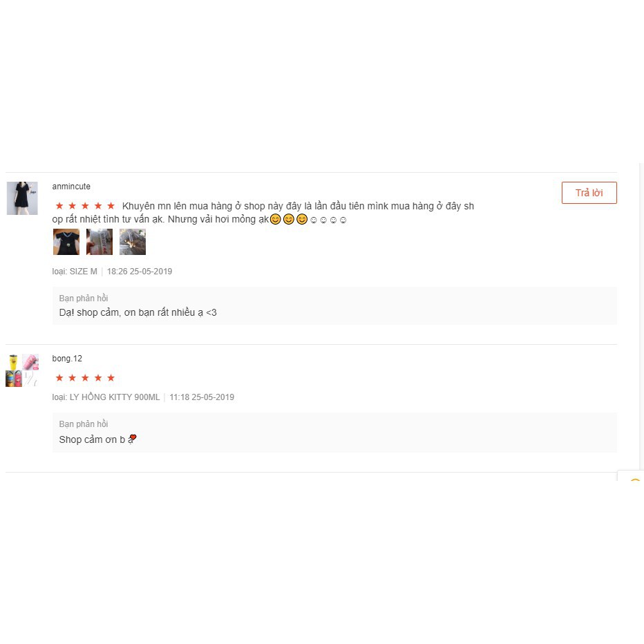Open anmincute's profile avatar picture
The image size is (644, 644).
(x=22, y=198)
